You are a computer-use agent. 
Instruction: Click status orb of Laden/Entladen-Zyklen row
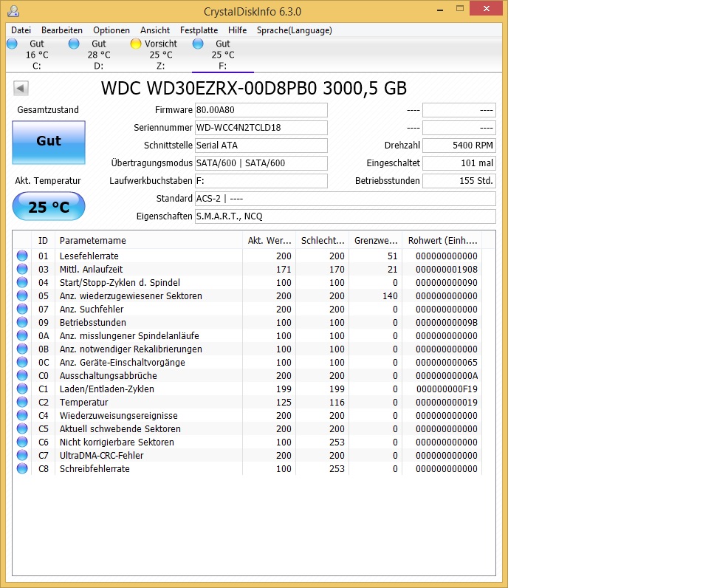click(x=22, y=389)
